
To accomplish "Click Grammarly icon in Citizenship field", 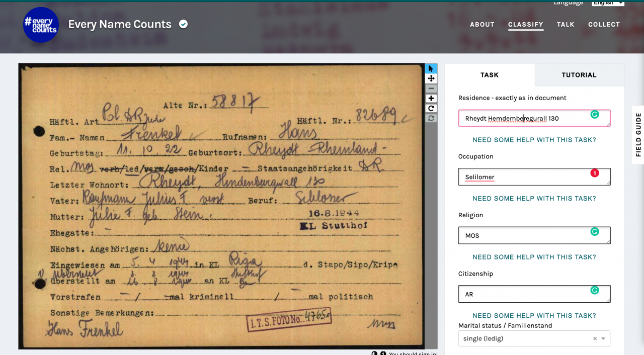I will (x=595, y=291).
